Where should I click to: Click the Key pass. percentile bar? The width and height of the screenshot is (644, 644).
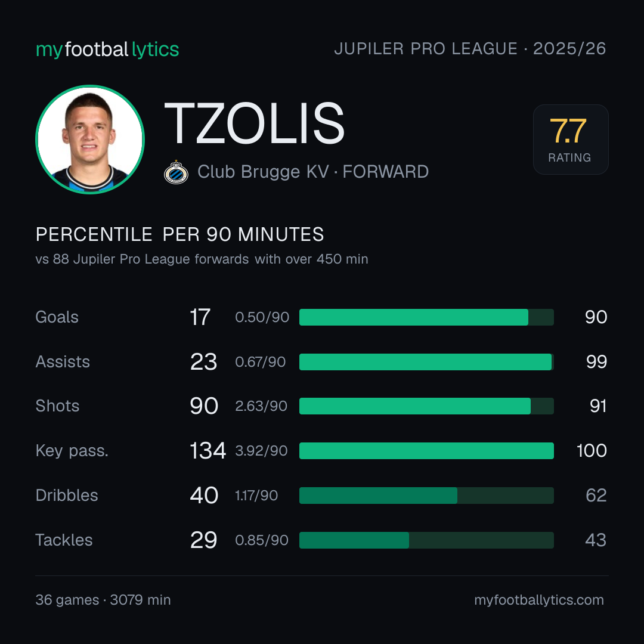[426, 451]
